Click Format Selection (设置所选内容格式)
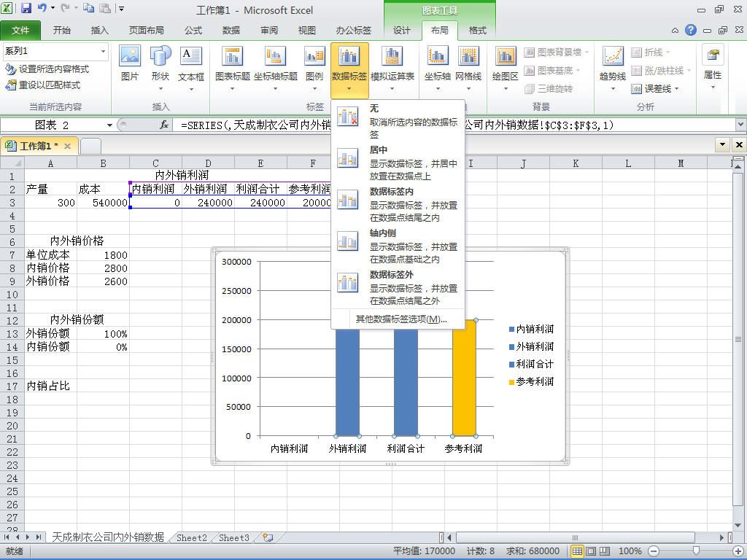 coord(47,69)
